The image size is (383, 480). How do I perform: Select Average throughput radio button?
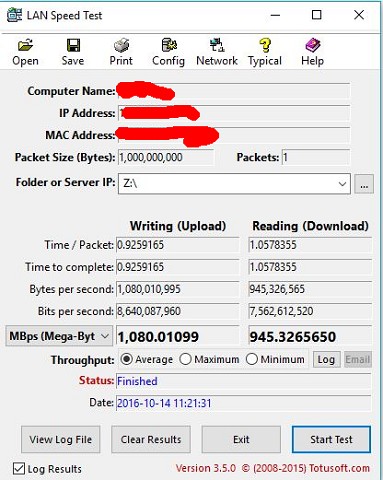(x=126, y=359)
